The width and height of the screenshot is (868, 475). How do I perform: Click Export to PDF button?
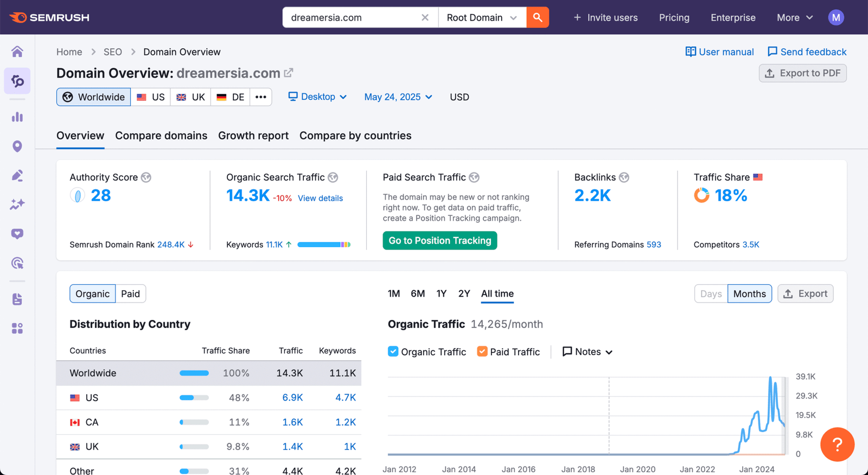802,73
